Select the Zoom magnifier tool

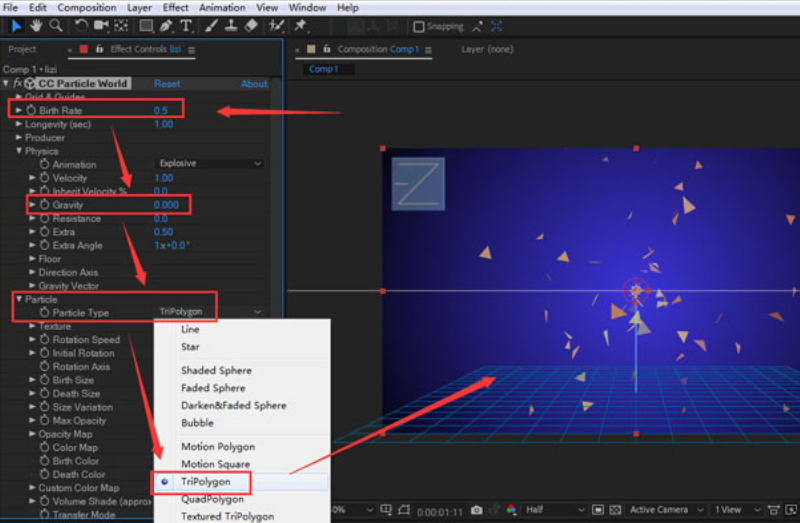click(x=54, y=26)
